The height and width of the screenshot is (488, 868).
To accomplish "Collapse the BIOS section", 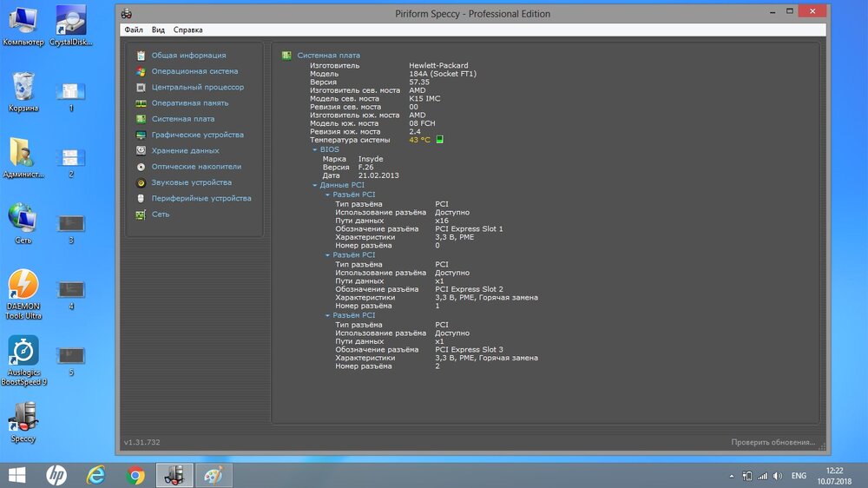I will point(315,149).
